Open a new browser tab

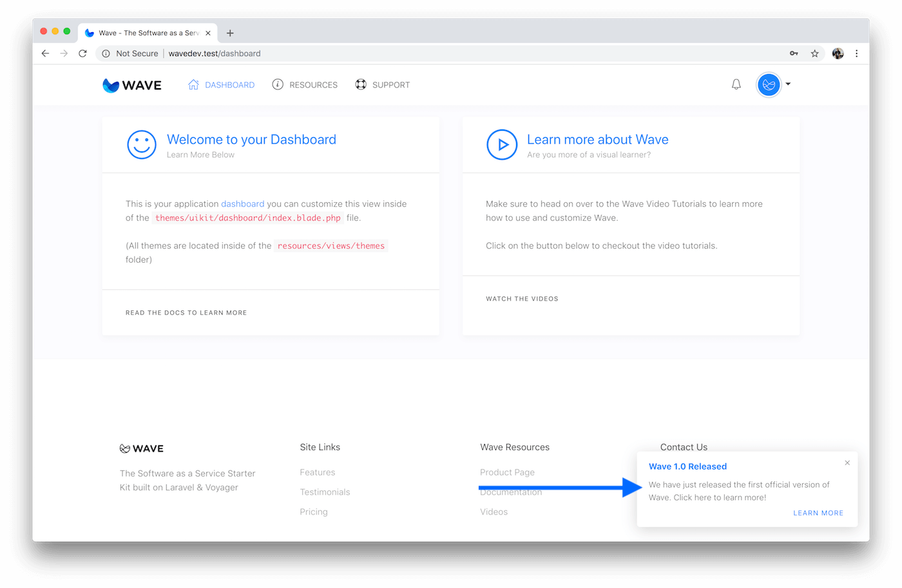pyautogui.click(x=230, y=33)
